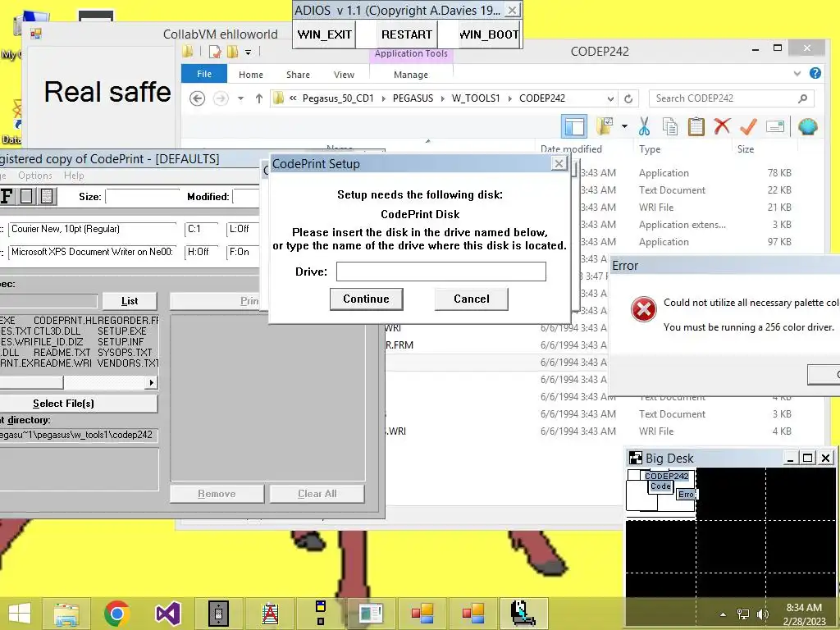Click the Courier New font field
The height and width of the screenshot is (630, 840).
click(92, 230)
